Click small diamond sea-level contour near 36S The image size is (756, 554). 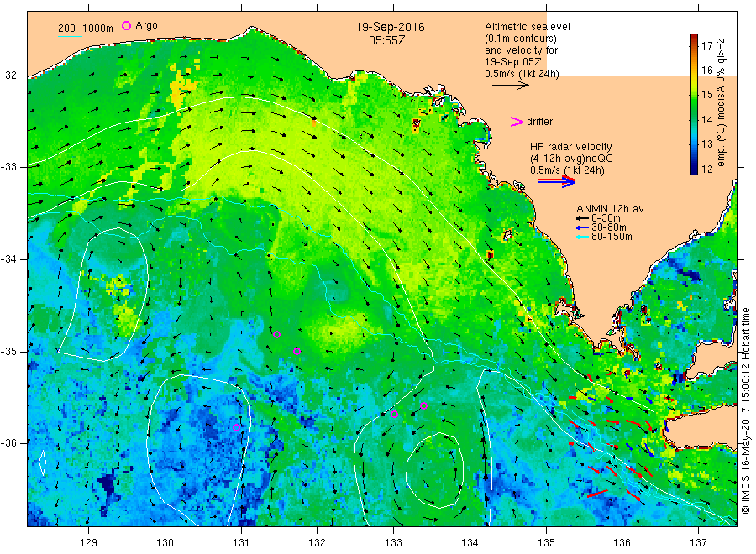43,463
